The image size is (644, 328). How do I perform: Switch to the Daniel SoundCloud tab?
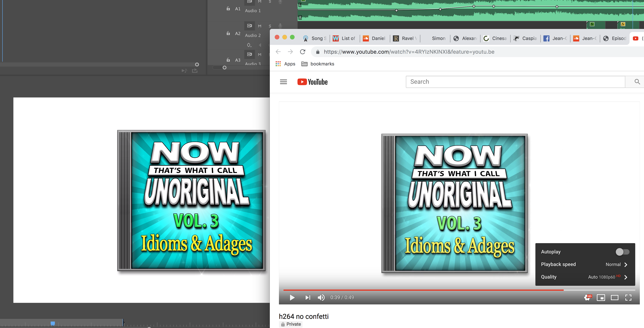click(x=375, y=38)
